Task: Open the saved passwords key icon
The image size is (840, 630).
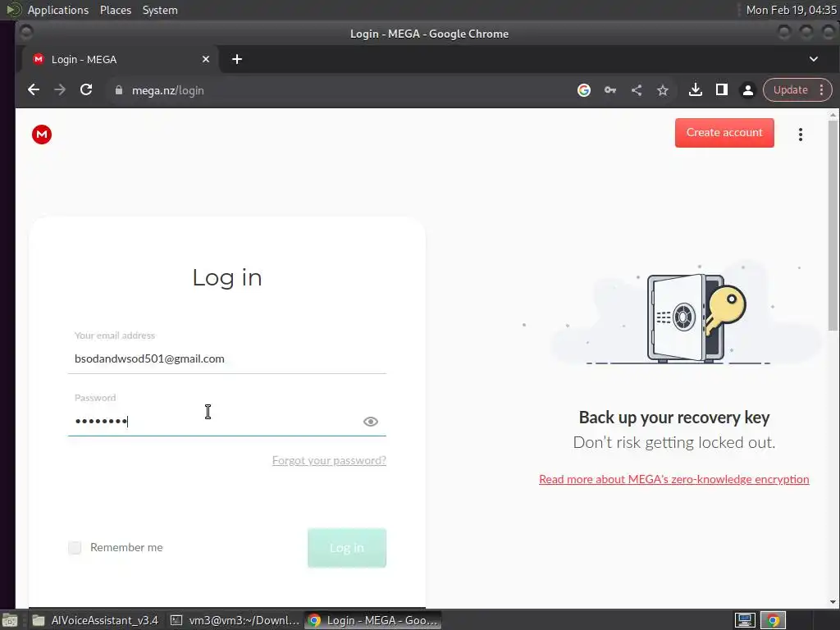Action: (610, 90)
